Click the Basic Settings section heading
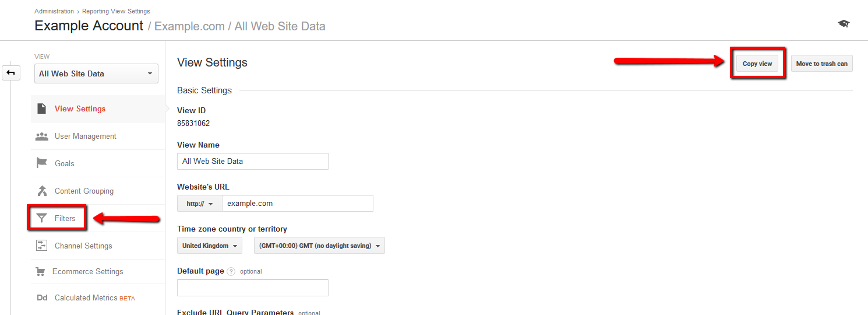 click(204, 90)
